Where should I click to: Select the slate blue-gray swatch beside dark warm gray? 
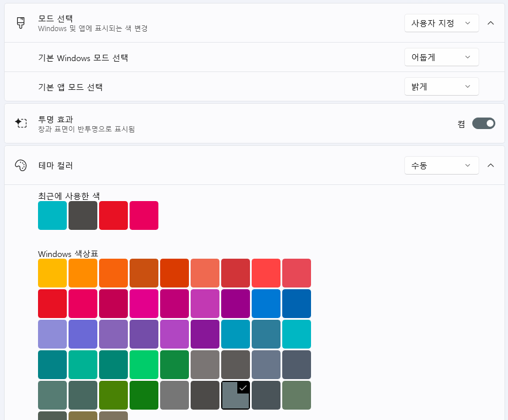[266, 365]
